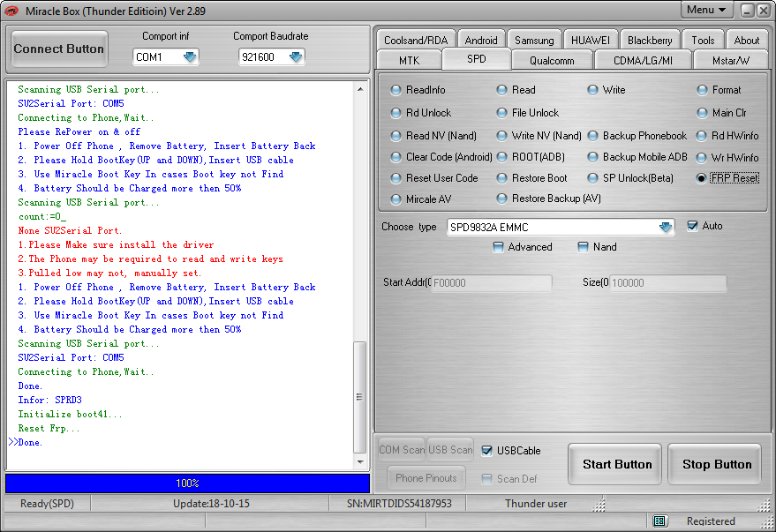
Task: Click the Thunder user status text
Action: (536, 503)
